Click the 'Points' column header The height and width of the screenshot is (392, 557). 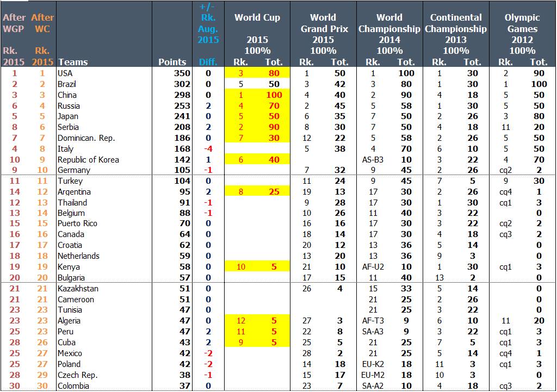click(172, 62)
